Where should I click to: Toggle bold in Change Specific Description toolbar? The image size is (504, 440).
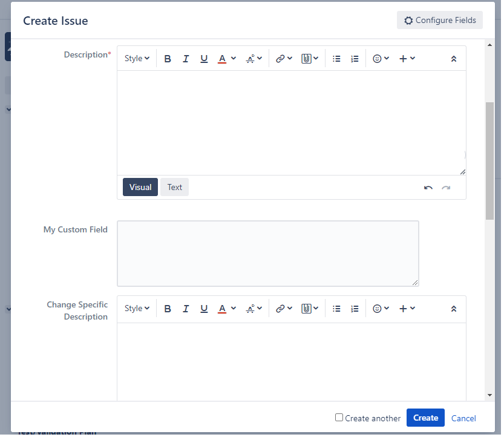coord(168,310)
